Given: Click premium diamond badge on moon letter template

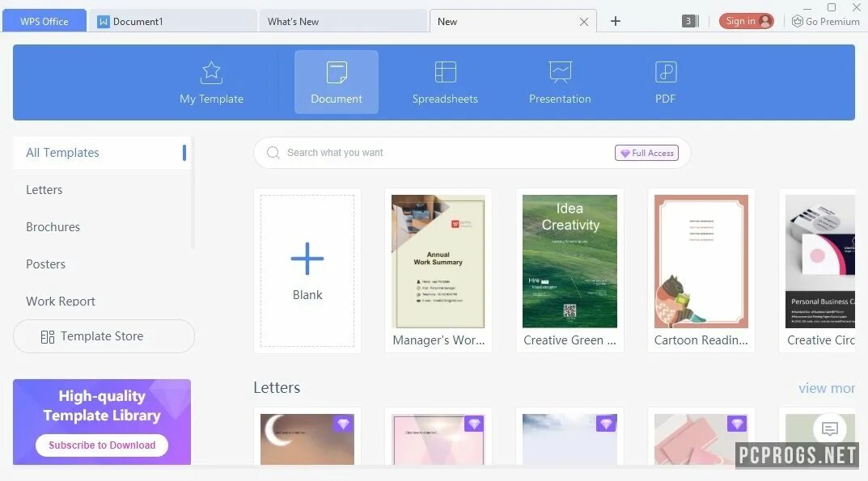Looking at the screenshot, I should [343, 424].
